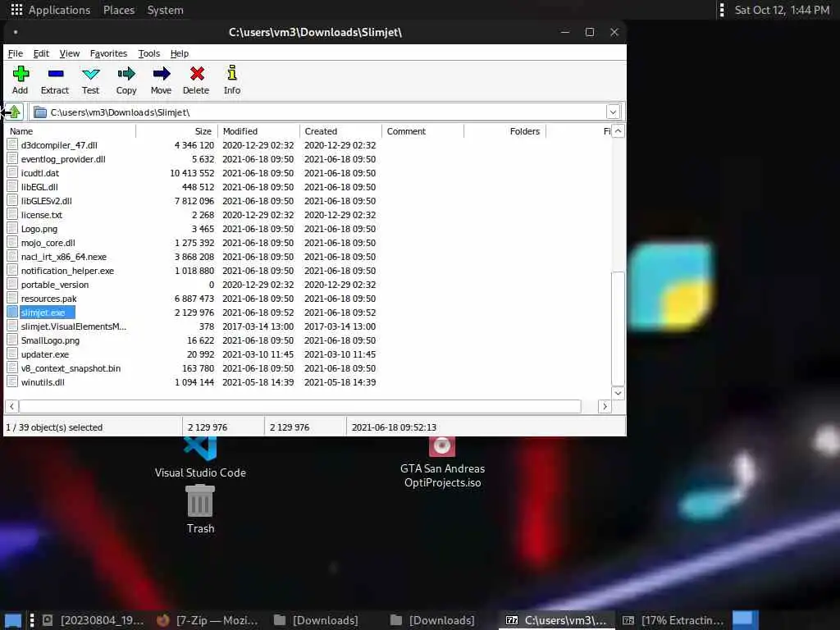Switch to the 20230804_19... taskbar window

(x=93, y=620)
